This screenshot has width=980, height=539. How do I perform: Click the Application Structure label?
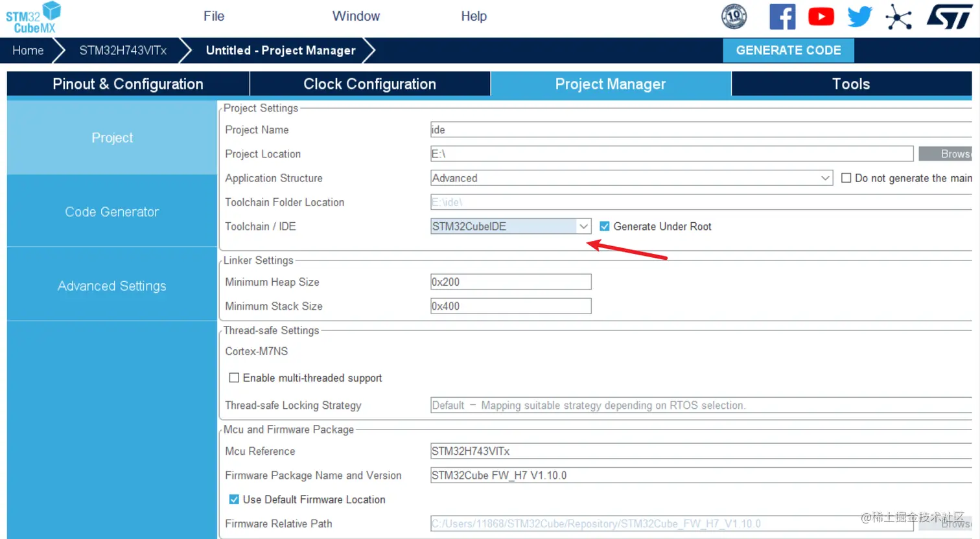pyautogui.click(x=274, y=178)
